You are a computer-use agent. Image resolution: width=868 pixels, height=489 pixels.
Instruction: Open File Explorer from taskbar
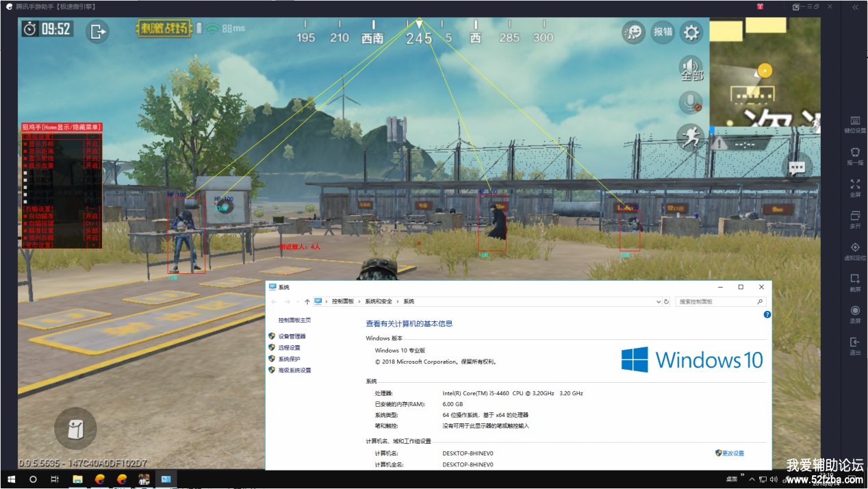tap(78, 479)
